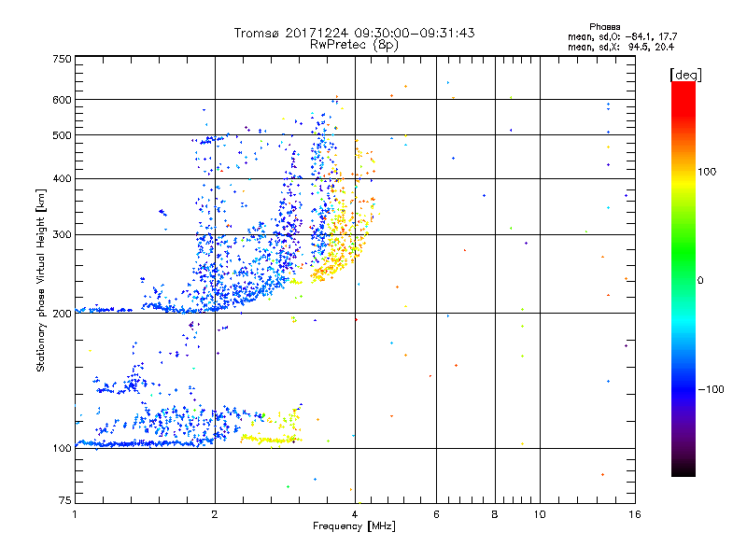Click the x-axis tick label '2'
The image size is (747, 560).
tap(215, 514)
